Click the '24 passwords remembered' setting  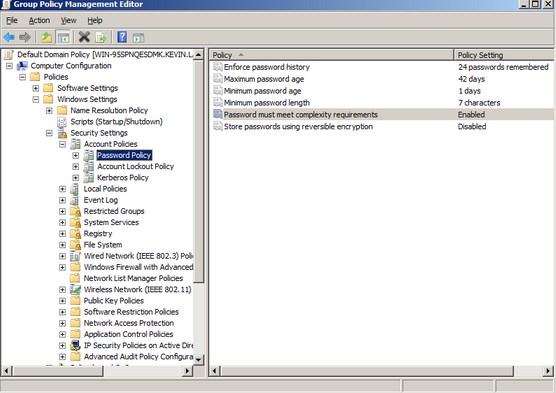503,67
